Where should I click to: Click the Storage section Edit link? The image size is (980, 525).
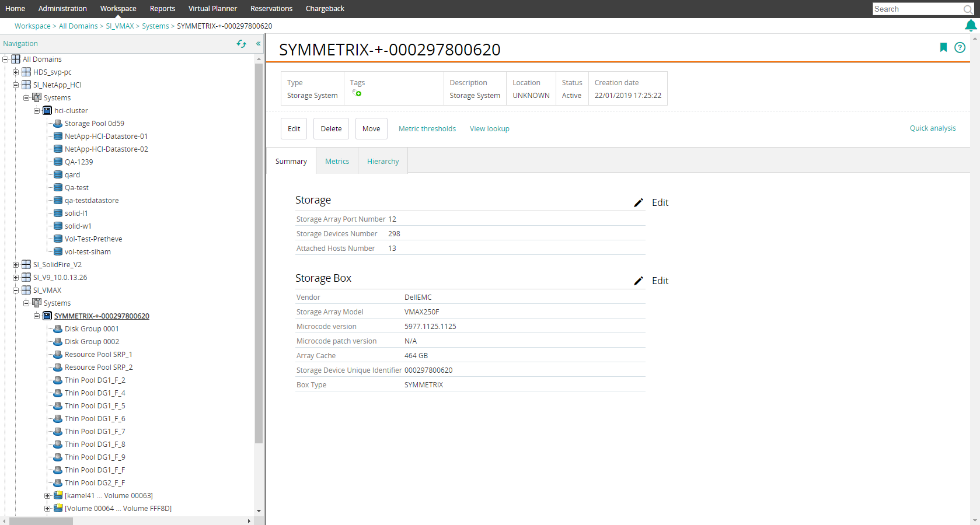coord(660,202)
